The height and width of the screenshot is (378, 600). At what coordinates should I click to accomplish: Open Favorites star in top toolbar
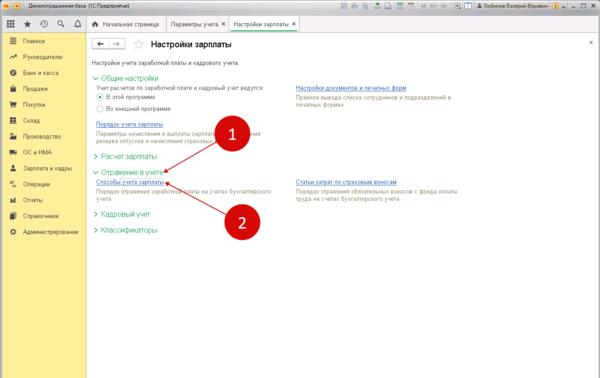[27, 24]
